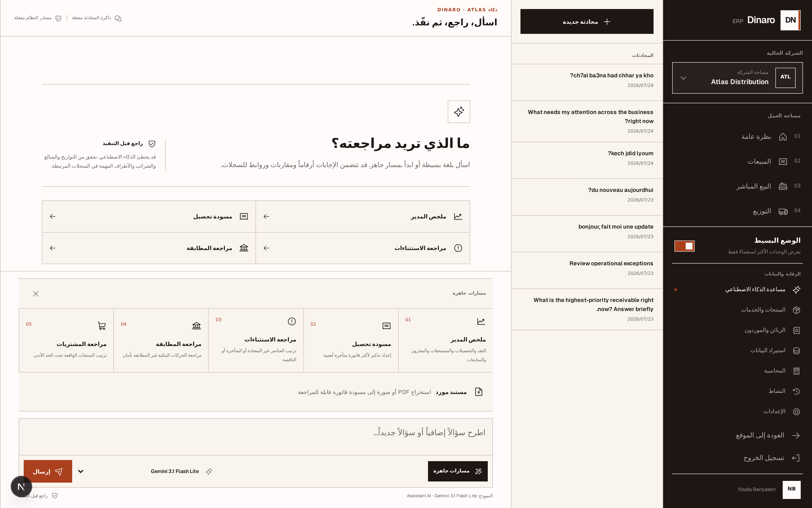Open conversation 'What needs my attention across the business'
The image size is (812, 508).
(x=587, y=121)
